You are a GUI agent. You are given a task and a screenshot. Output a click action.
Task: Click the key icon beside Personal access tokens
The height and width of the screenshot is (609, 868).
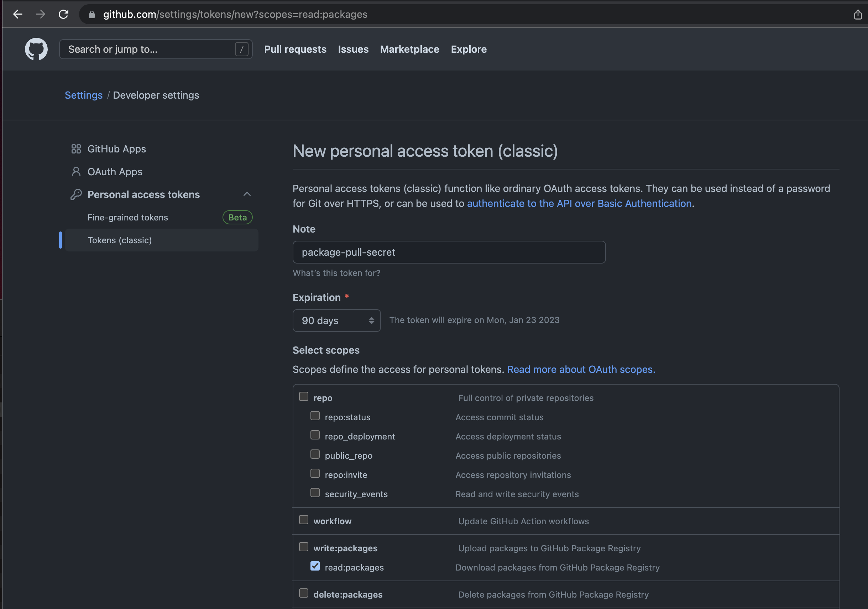76,194
